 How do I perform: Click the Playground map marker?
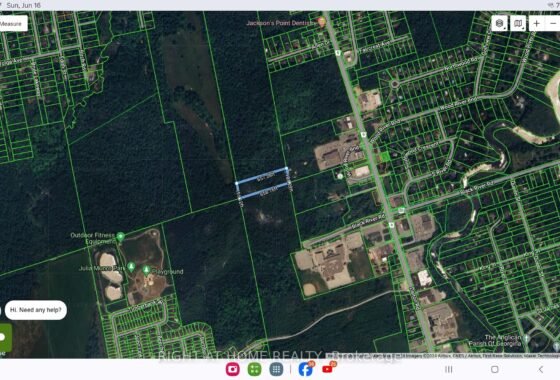[x=146, y=270]
